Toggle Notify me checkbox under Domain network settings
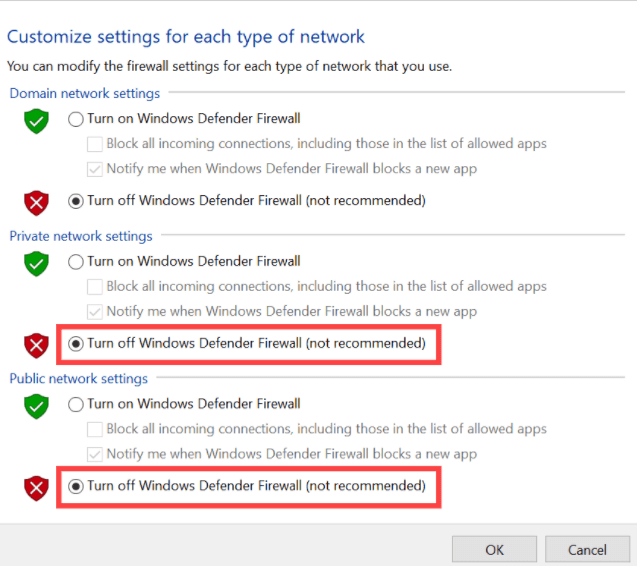 [x=95, y=169]
